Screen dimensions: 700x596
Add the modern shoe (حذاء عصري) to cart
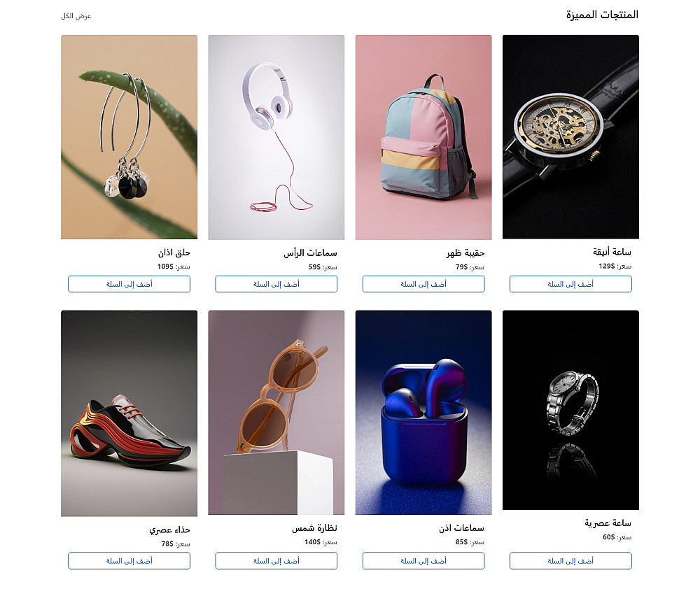(129, 561)
